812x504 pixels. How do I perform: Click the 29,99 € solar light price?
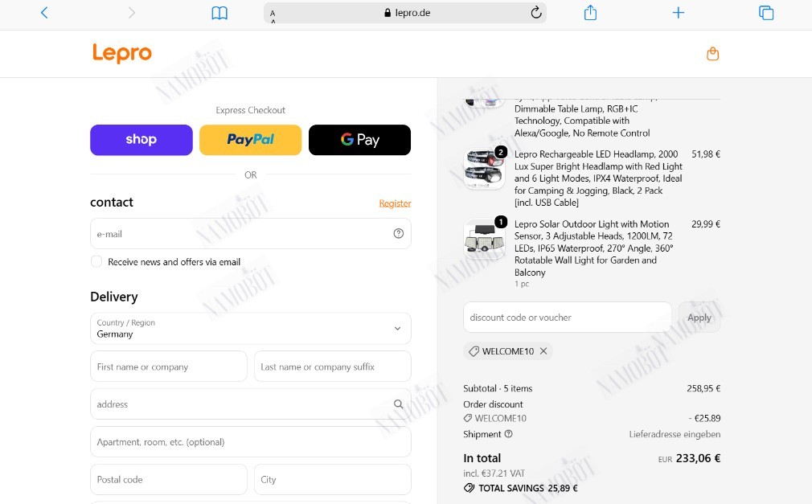point(706,224)
